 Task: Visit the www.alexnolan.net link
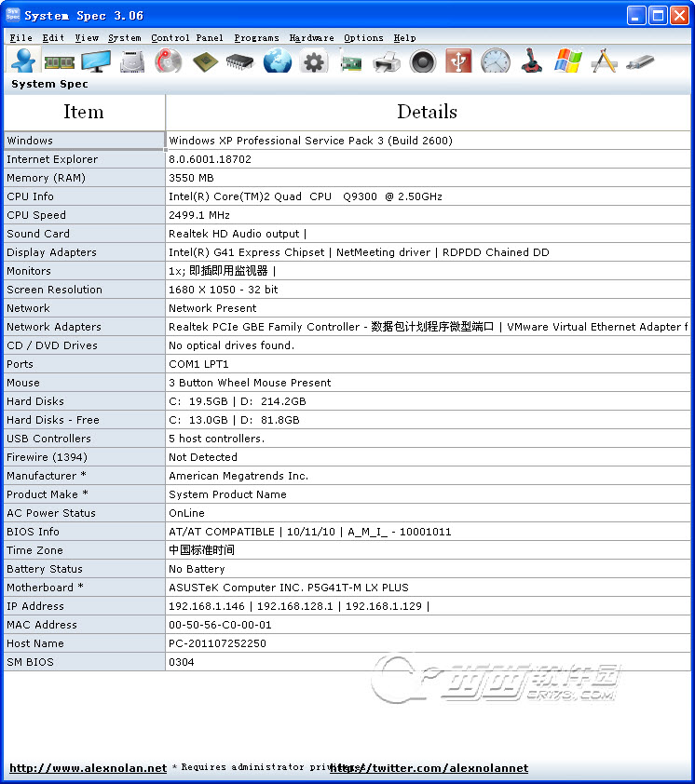click(x=89, y=768)
